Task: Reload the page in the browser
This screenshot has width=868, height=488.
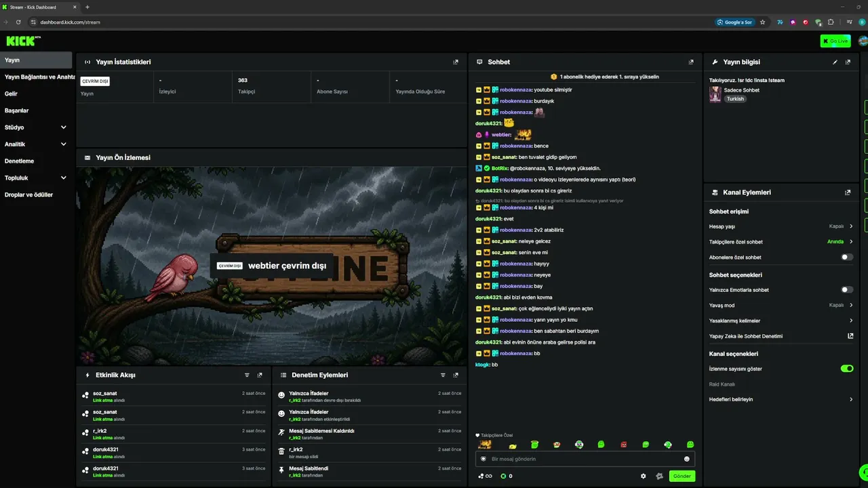Action: [18, 22]
